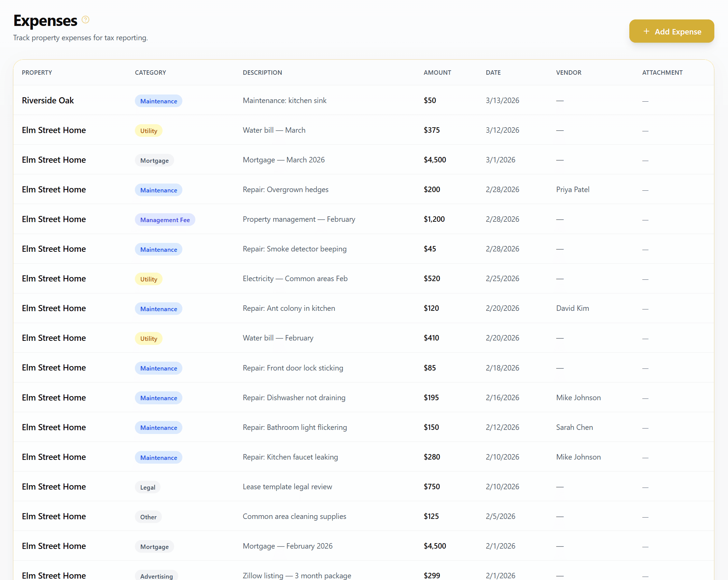Open the help tooltip beside Expenses title

click(85, 20)
